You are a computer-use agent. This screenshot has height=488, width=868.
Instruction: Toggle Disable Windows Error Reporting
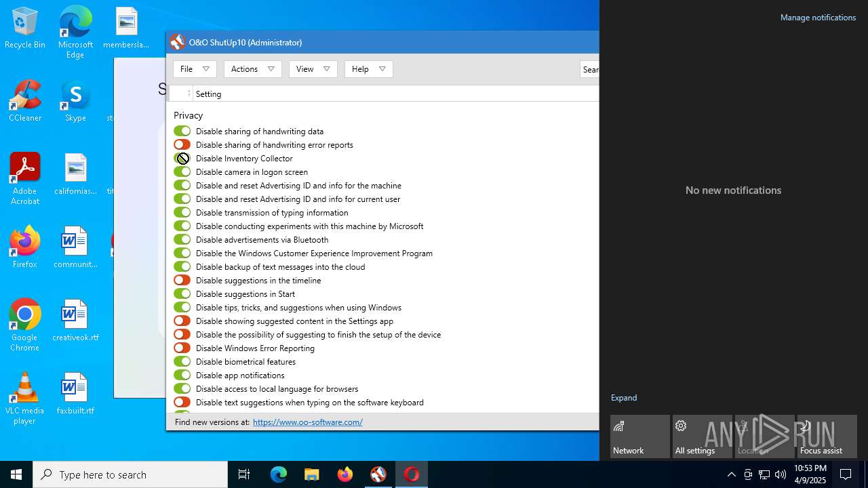click(x=182, y=348)
